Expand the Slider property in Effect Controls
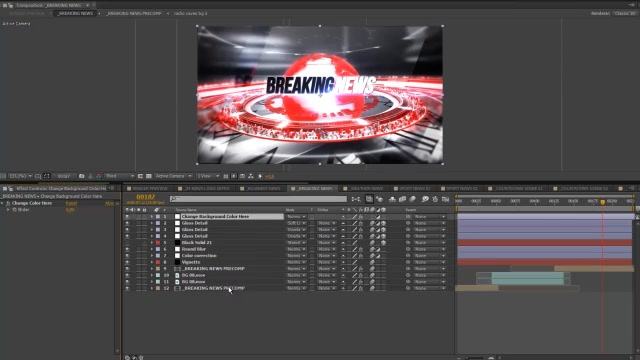 click(x=8, y=209)
